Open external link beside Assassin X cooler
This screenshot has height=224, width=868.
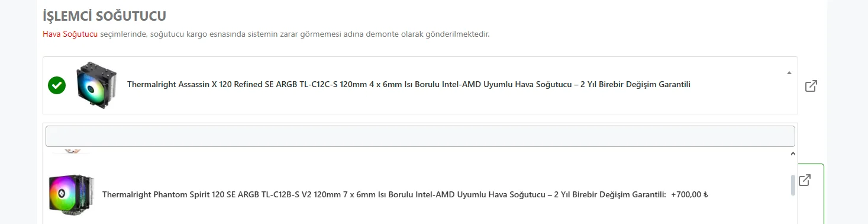(x=811, y=86)
